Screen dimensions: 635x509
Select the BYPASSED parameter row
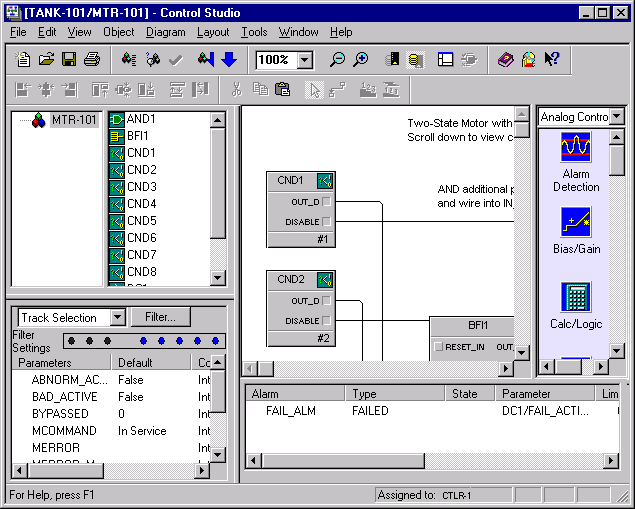pyautogui.click(x=111, y=413)
